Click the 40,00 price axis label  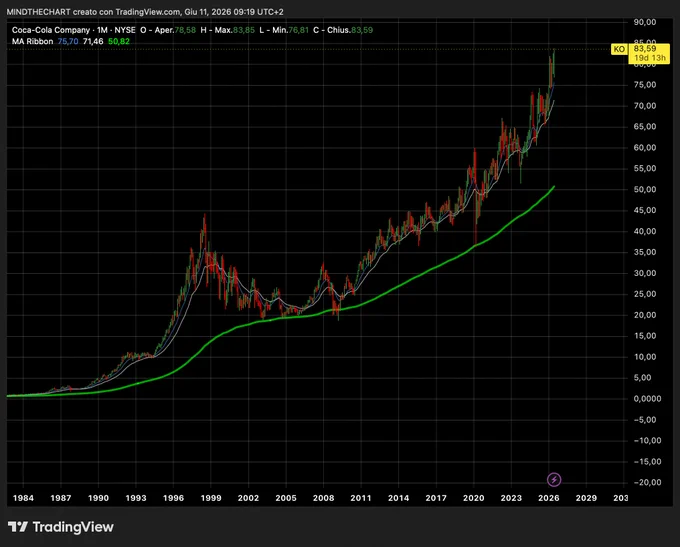coord(645,232)
